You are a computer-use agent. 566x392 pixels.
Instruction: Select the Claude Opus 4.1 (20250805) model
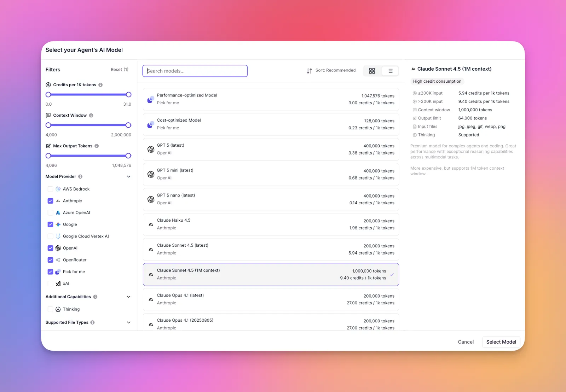coord(271,322)
